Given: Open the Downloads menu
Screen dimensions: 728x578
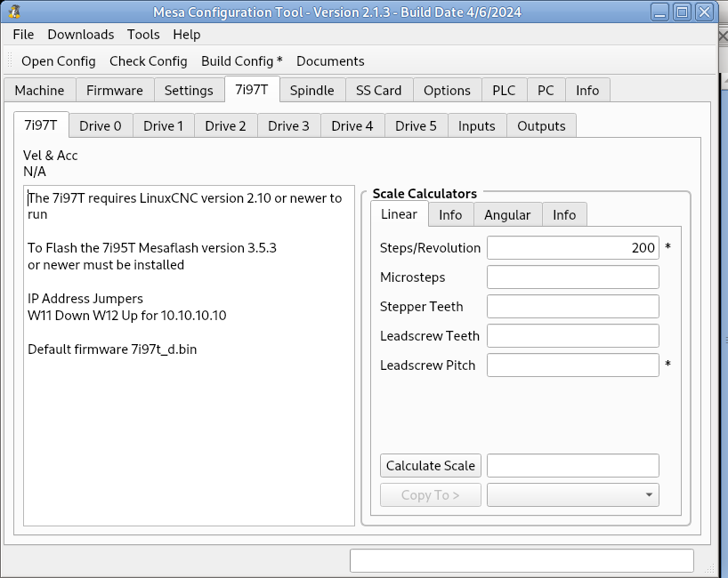Looking at the screenshot, I should click(x=81, y=35).
